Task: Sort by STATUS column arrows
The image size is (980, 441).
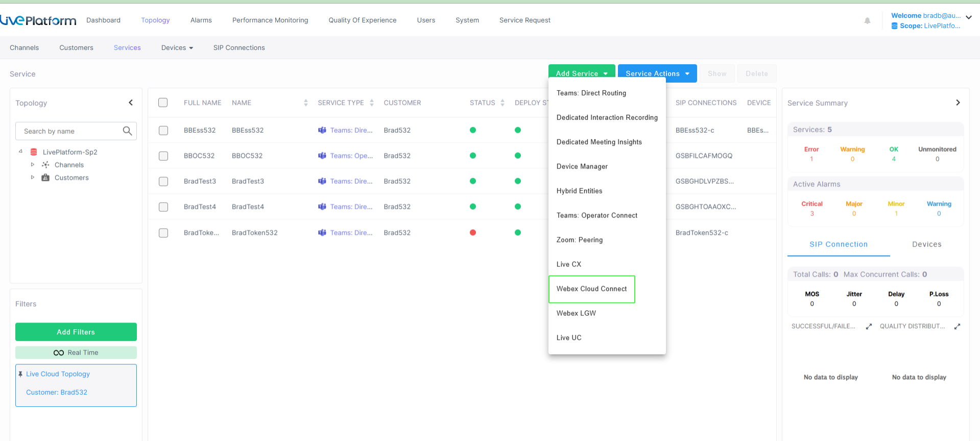Action: pos(503,103)
